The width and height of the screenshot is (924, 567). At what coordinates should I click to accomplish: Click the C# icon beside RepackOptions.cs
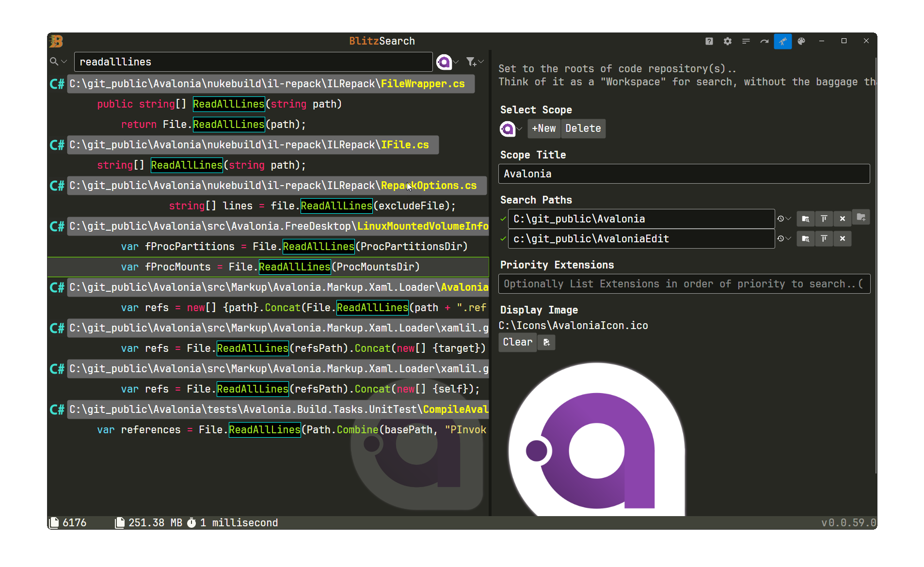click(x=57, y=186)
